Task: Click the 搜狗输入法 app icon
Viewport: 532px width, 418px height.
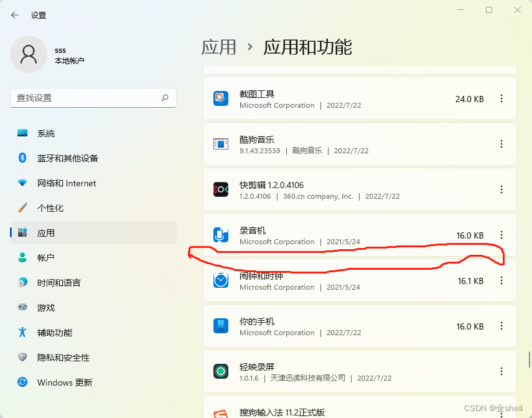Action: coord(221,414)
